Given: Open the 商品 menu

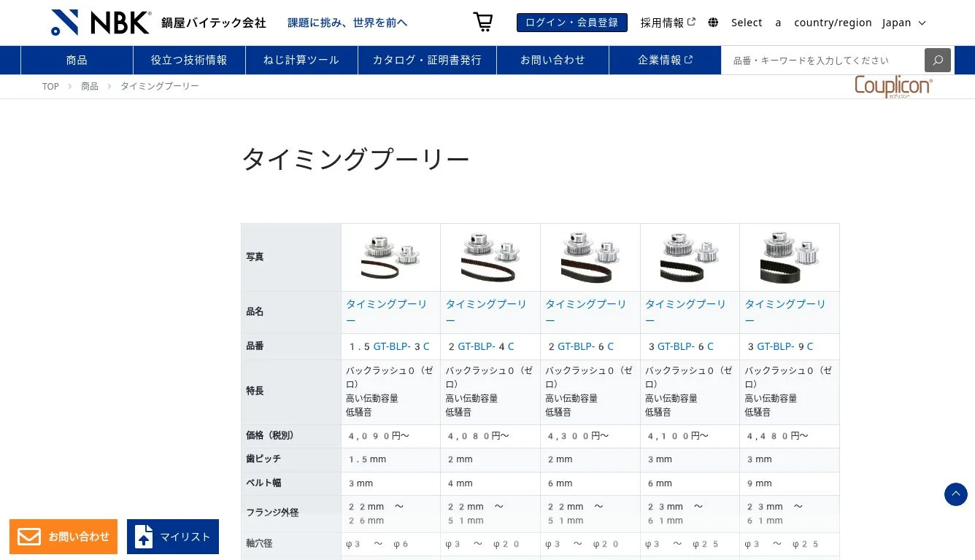Looking at the screenshot, I should (x=77, y=60).
